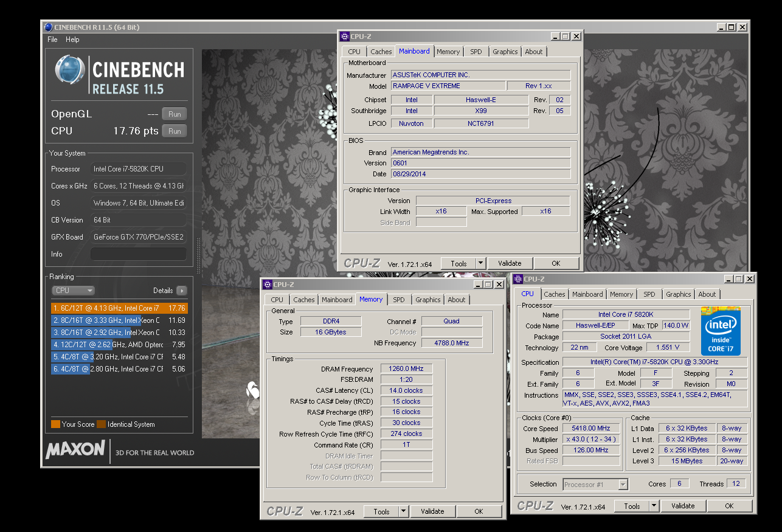782x532 pixels.
Task: Switch to CPU tab in Mainboard window
Action: pyautogui.click(x=354, y=52)
